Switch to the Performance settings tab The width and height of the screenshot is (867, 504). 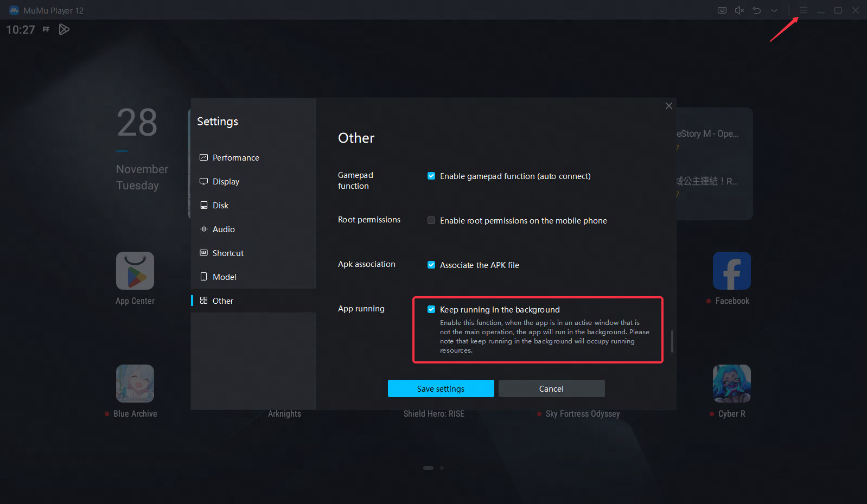pyautogui.click(x=235, y=158)
